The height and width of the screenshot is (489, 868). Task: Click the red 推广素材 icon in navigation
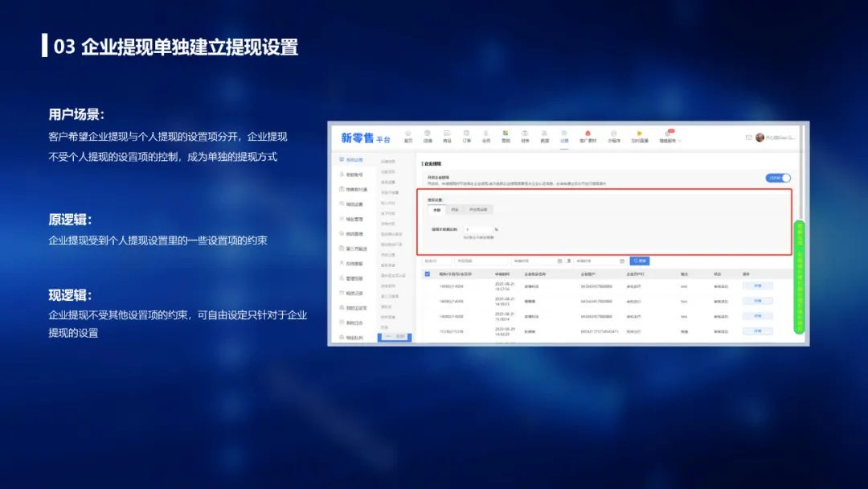[x=588, y=135]
